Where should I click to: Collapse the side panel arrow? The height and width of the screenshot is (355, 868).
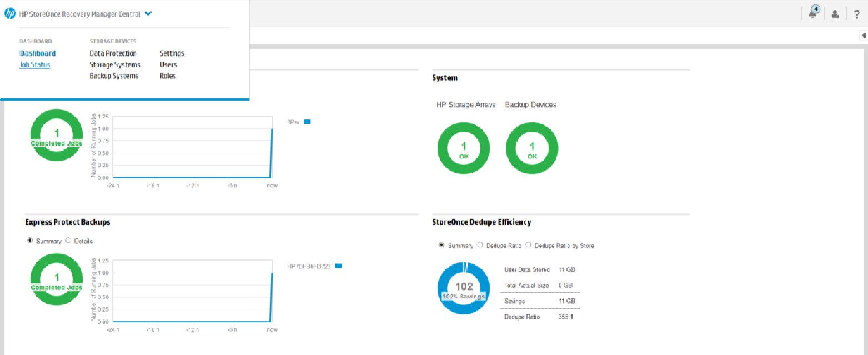point(864,35)
